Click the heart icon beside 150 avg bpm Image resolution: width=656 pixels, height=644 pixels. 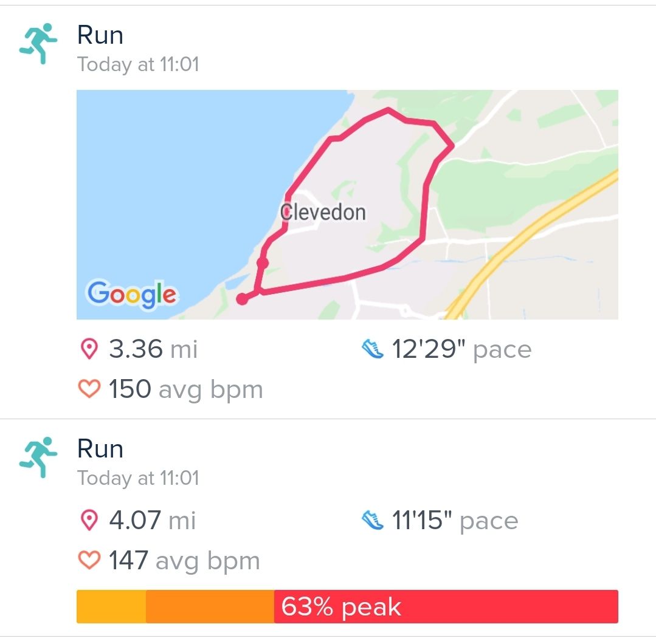(x=89, y=389)
